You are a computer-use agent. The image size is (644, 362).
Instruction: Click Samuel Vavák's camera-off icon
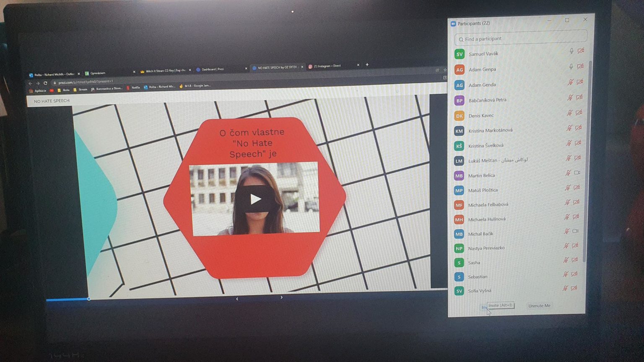click(581, 51)
